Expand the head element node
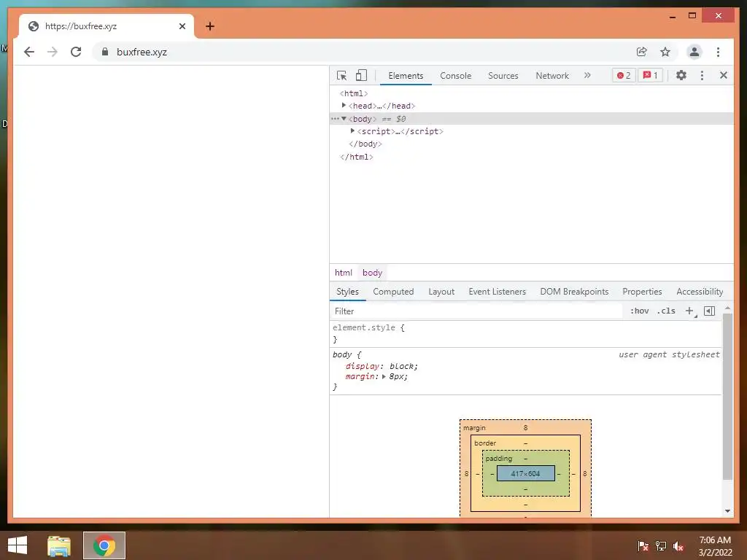The width and height of the screenshot is (747, 560). pyautogui.click(x=344, y=105)
